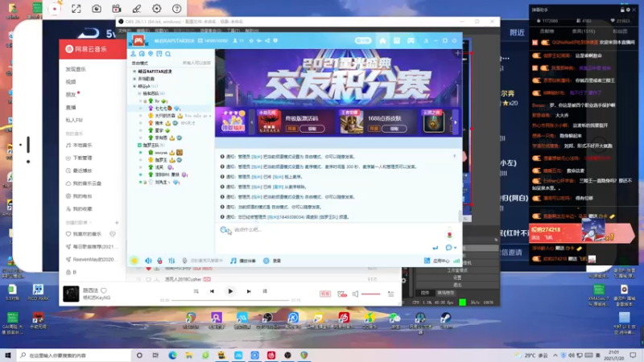This screenshot has height=362, width=644.
Task: Click the enter/send arrow icon in chat
Action: click(x=435, y=248)
